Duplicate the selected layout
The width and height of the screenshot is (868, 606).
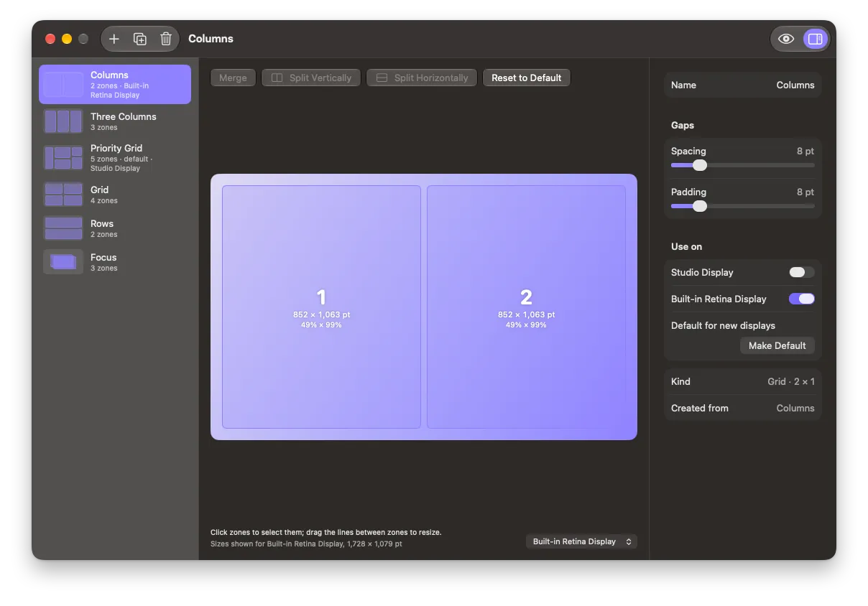pyautogui.click(x=140, y=39)
